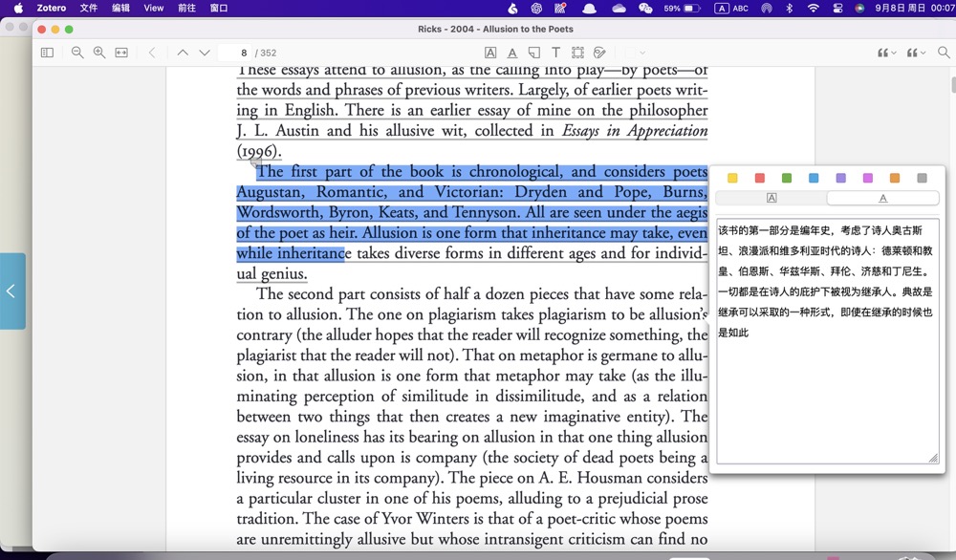Switch popup to highlight mode tab

coord(771,198)
